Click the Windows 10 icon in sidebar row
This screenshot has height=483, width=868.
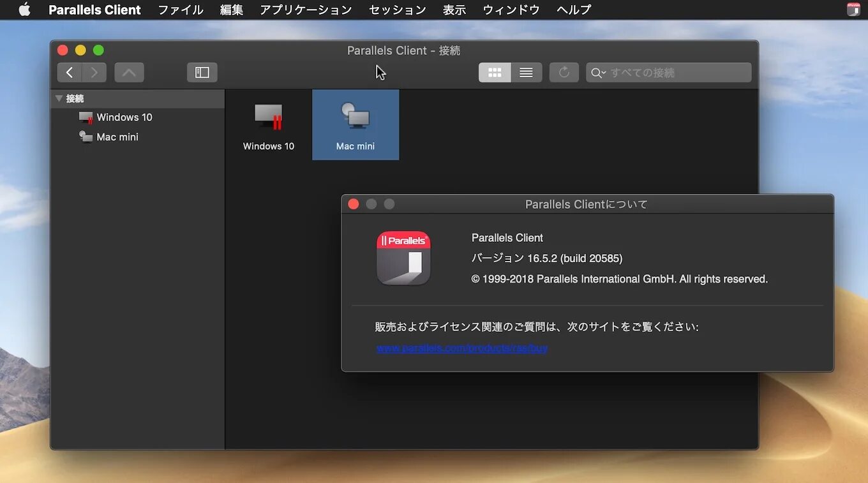coord(86,117)
